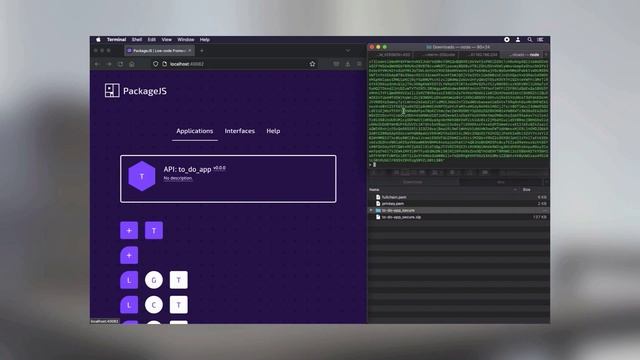Click the page icon in the address bar

(x=164, y=64)
